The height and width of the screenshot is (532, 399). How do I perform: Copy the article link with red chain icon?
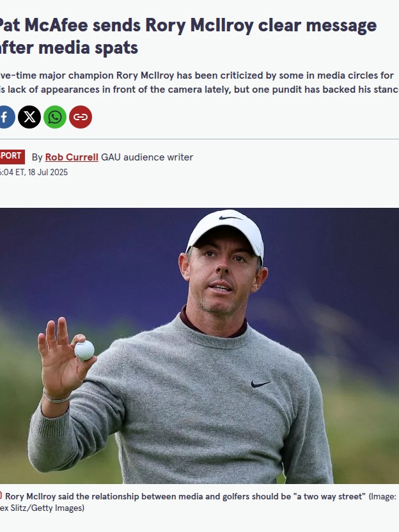pyautogui.click(x=81, y=117)
